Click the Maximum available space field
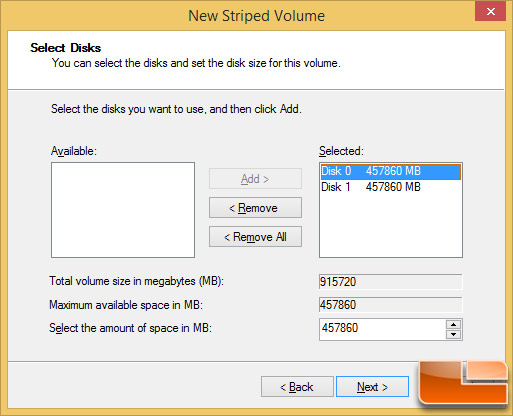 390,305
